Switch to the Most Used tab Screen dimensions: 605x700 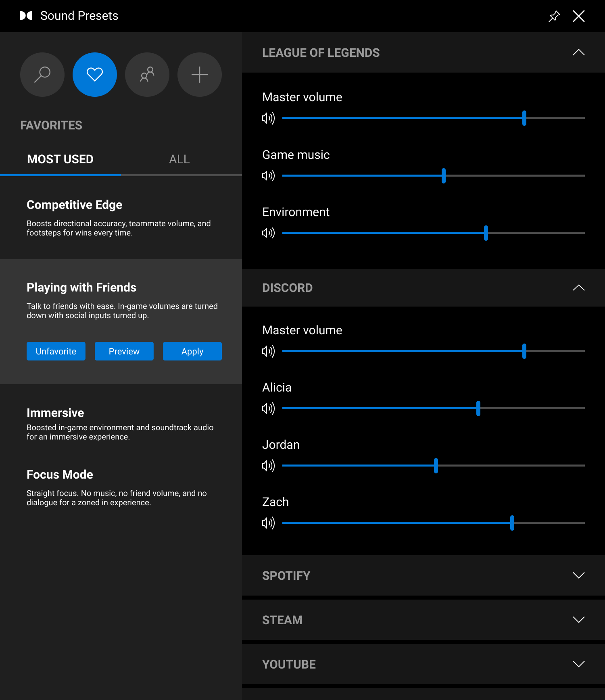[x=60, y=159]
